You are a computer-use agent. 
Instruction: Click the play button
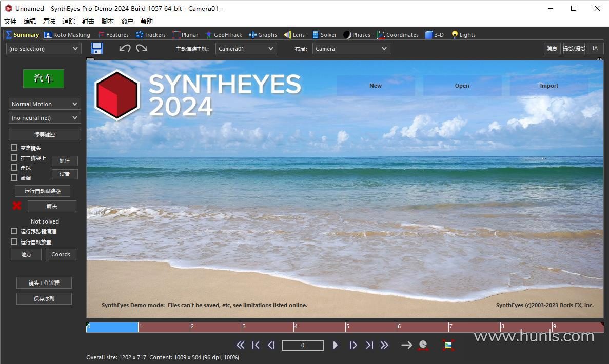click(x=336, y=345)
